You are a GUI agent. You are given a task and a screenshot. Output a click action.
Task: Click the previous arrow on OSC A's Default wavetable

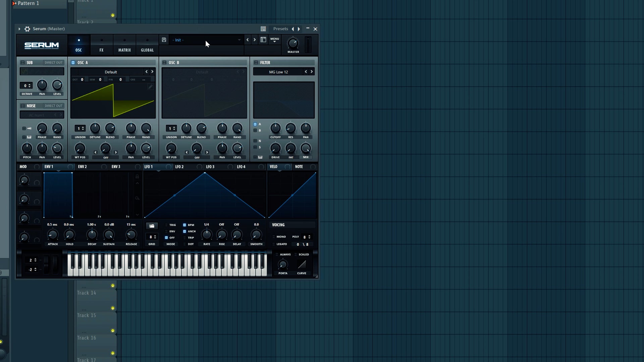click(x=147, y=71)
